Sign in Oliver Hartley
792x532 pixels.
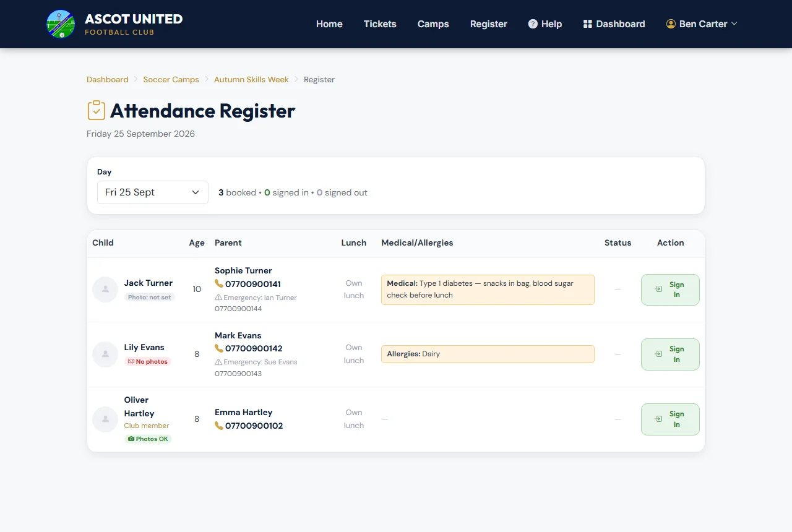point(670,419)
